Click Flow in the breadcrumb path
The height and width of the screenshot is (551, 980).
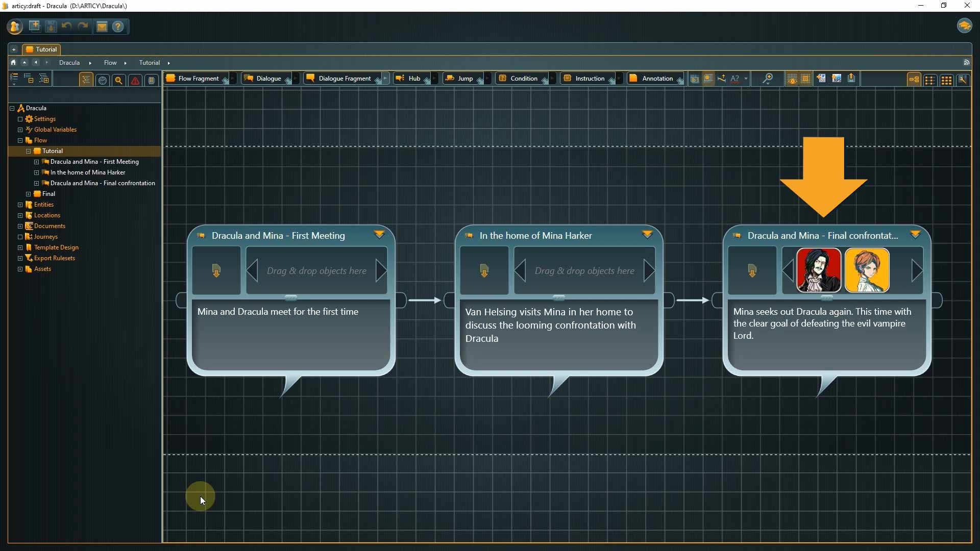pos(110,62)
